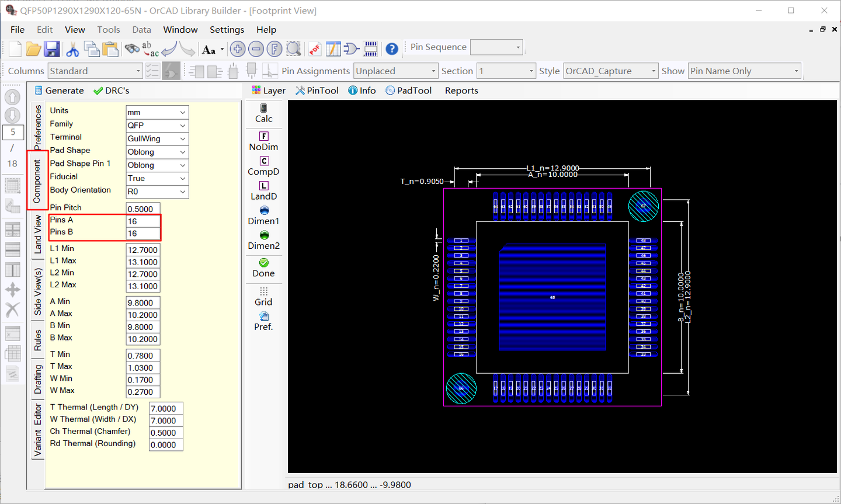Image resolution: width=841 pixels, height=504 pixels.
Task: Click the PDF export toolbar icon
Action: (314, 49)
